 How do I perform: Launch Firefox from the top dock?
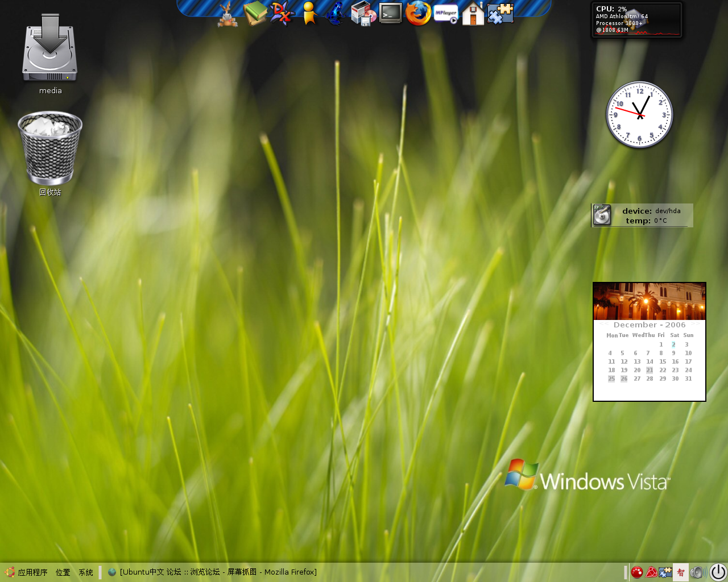click(418, 13)
